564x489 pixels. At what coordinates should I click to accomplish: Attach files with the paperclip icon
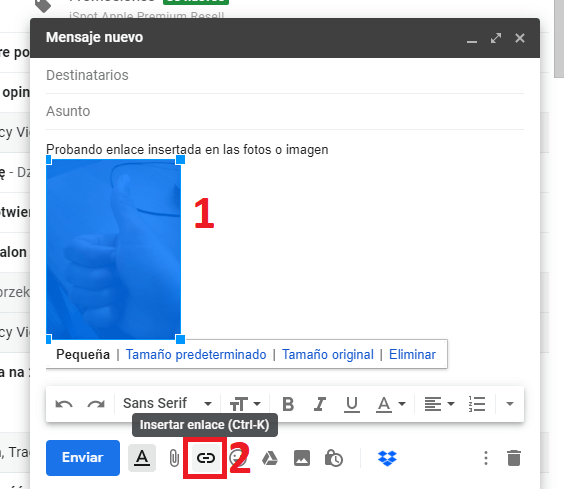tap(174, 458)
